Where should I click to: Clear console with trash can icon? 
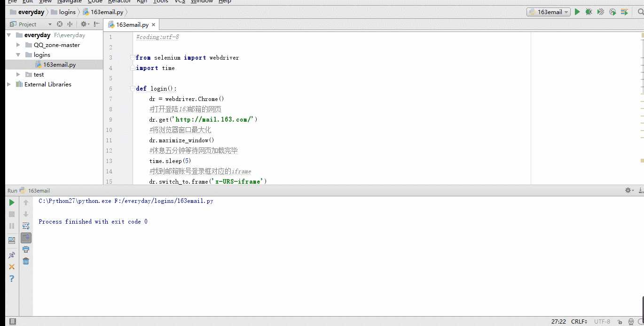[26, 261]
